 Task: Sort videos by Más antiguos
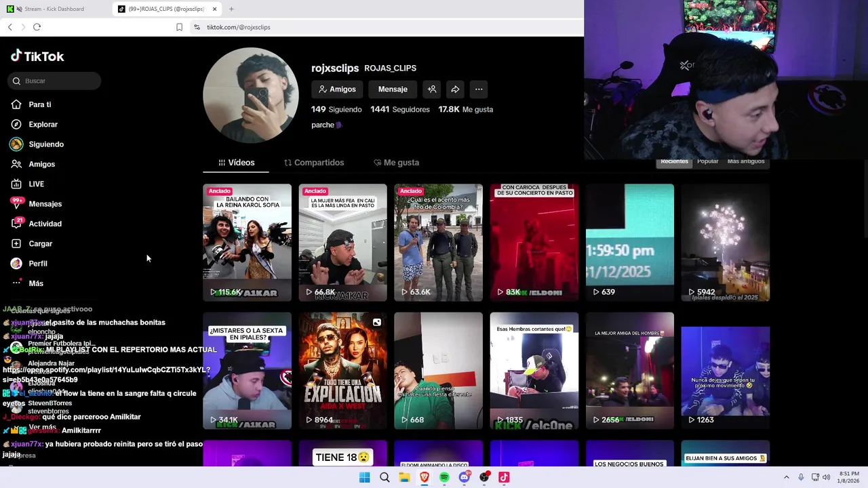pos(745,161)
